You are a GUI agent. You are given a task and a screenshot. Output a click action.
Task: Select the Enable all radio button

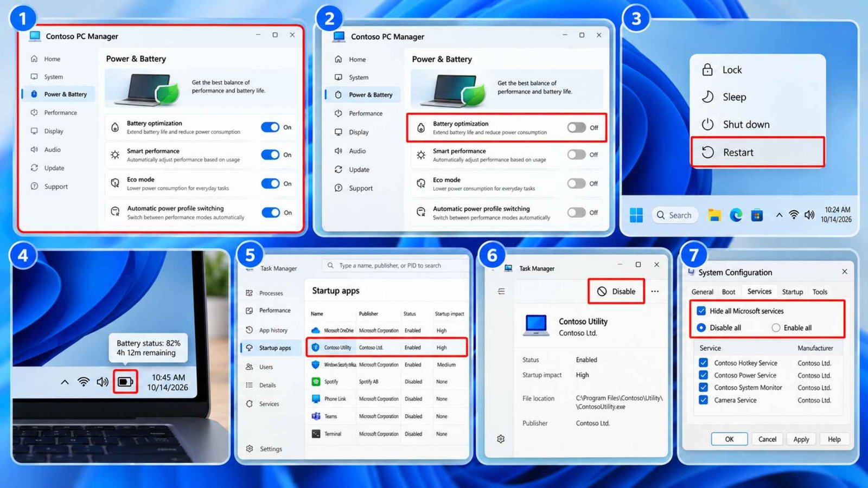tap(776, 328)
